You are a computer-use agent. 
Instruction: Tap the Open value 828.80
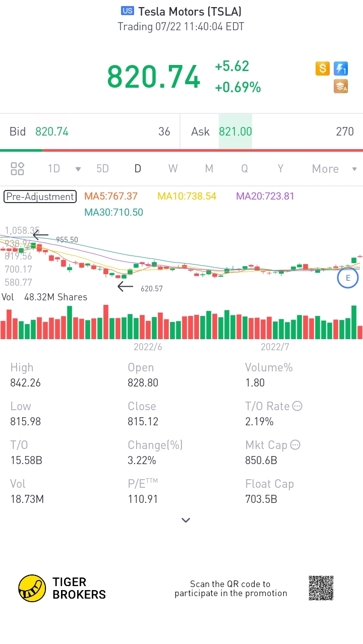[143, 383]
